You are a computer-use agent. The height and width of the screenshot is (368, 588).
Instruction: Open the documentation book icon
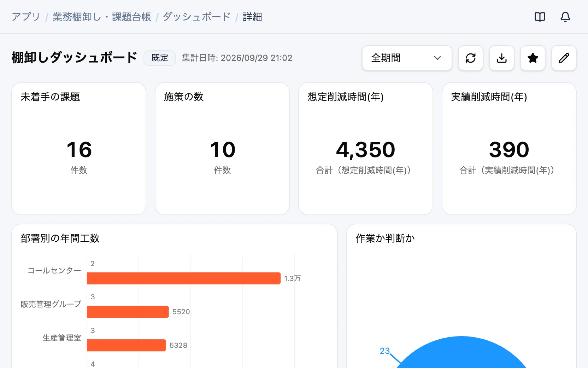(x=540, y=17)
